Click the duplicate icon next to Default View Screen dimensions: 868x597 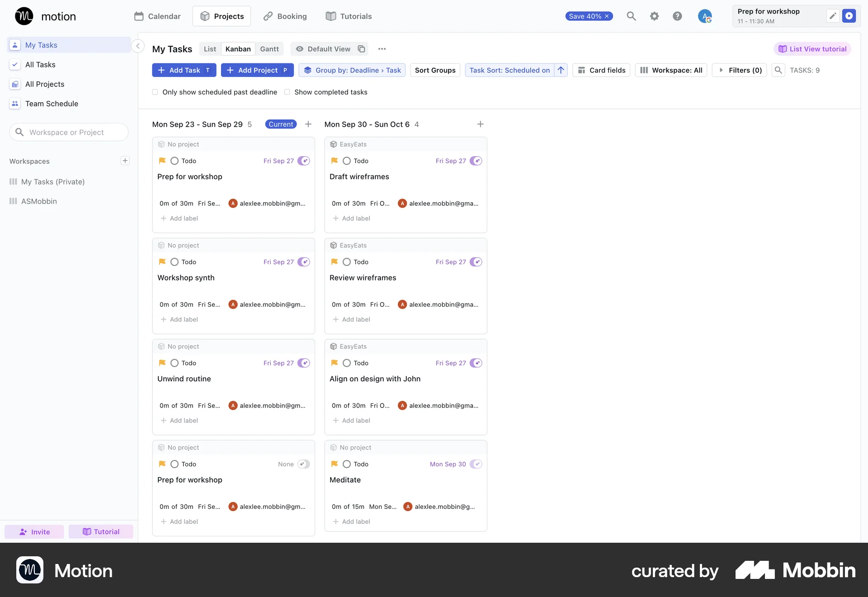(361, 49)
